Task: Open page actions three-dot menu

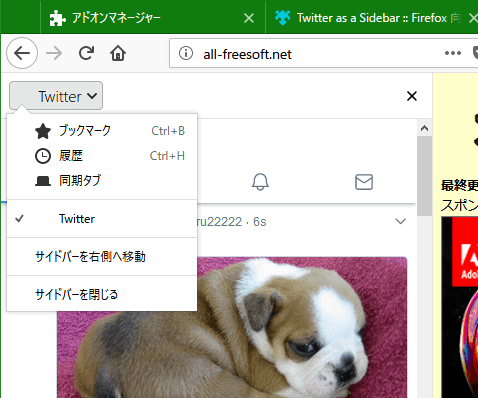Action: click(x=453, y=53)
